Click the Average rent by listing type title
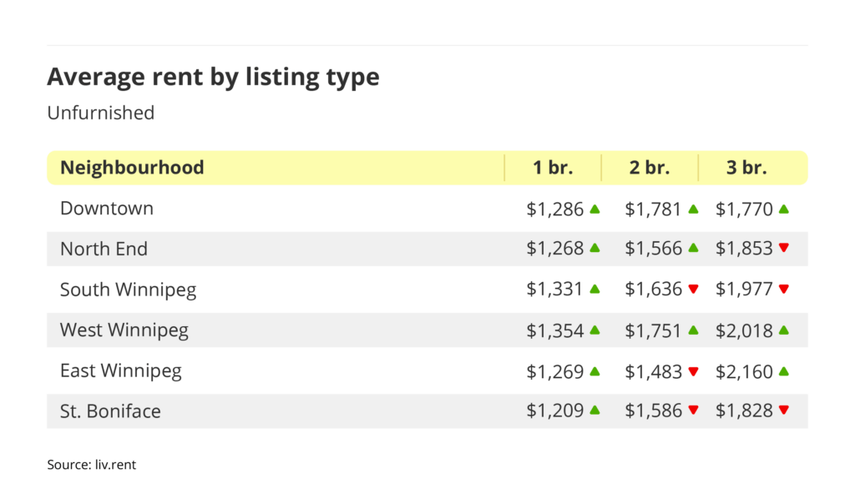The width and height of the screenshot is (855, 504). pyautogui.click(x=213, y=77)
